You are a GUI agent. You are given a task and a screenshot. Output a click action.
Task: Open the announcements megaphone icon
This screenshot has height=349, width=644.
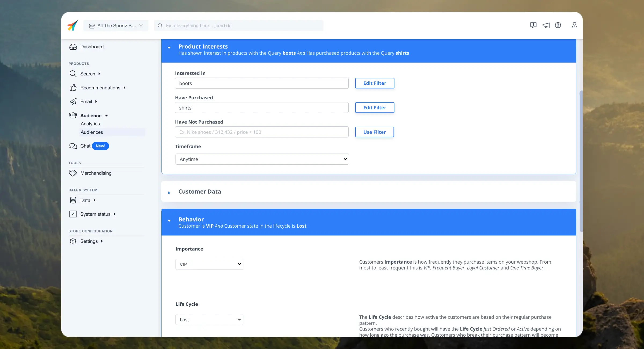tap(546, 25)
